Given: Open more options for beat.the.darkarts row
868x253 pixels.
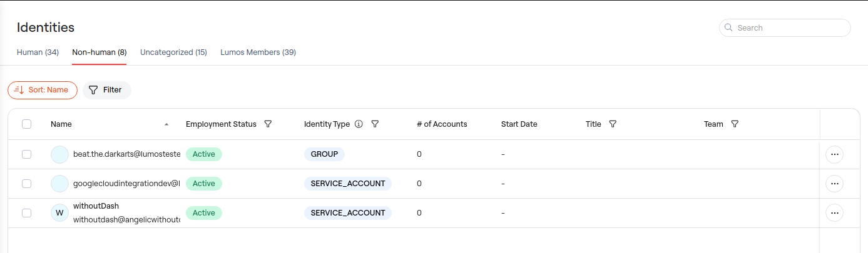Looking at the screenshot, I should 834,154.
